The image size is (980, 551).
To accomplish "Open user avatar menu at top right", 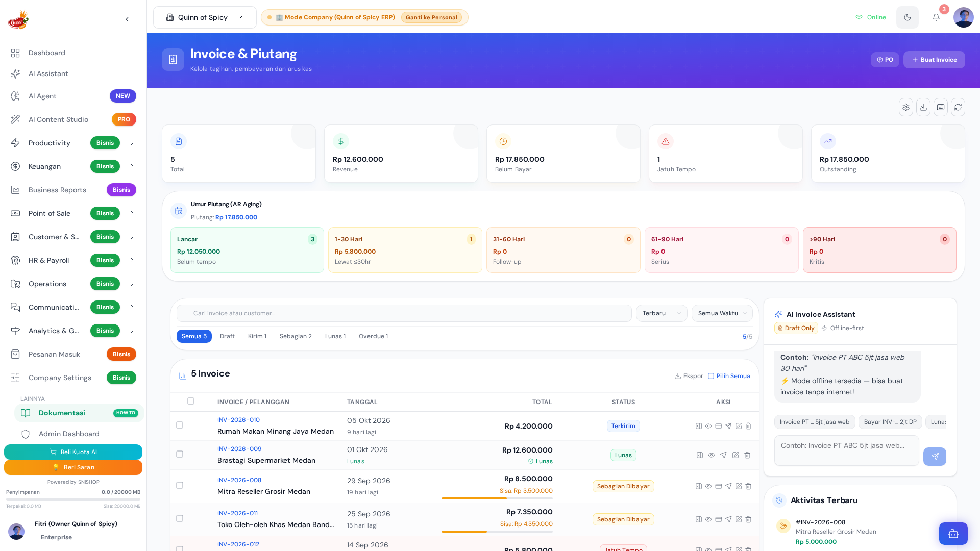I will tap(964, 17).
